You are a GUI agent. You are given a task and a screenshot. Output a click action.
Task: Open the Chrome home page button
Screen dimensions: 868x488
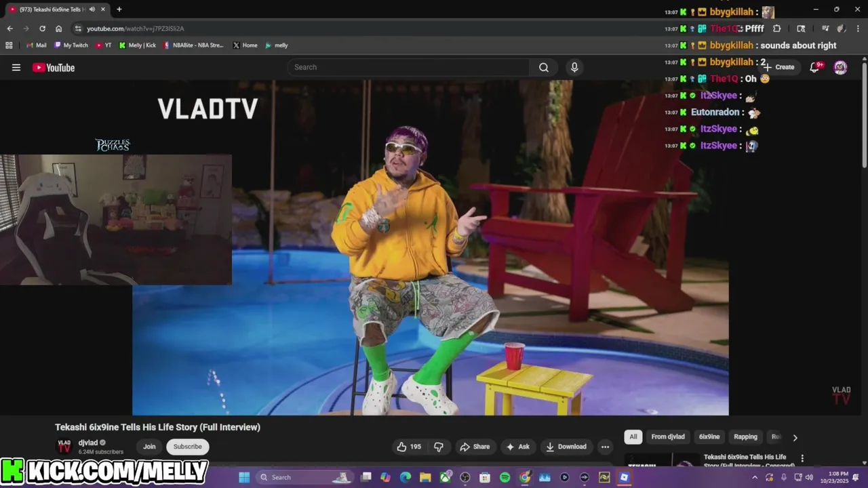[58, 28]
